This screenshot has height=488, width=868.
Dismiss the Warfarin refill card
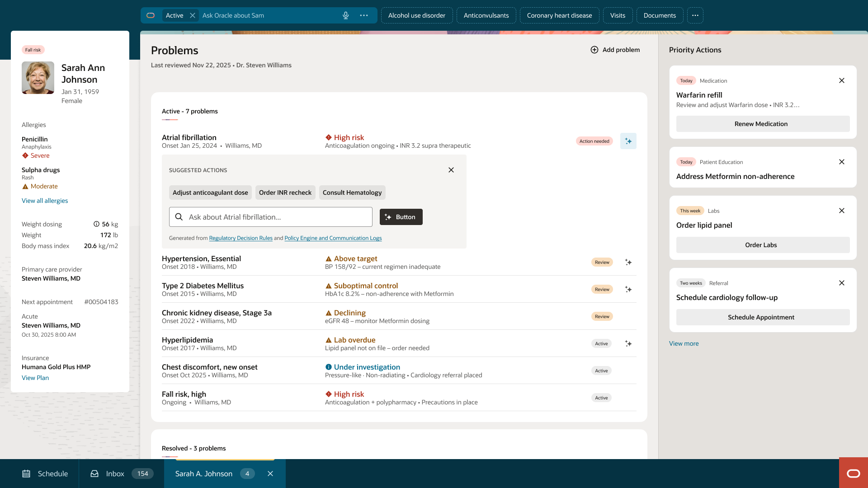click(x=842, y=80)
